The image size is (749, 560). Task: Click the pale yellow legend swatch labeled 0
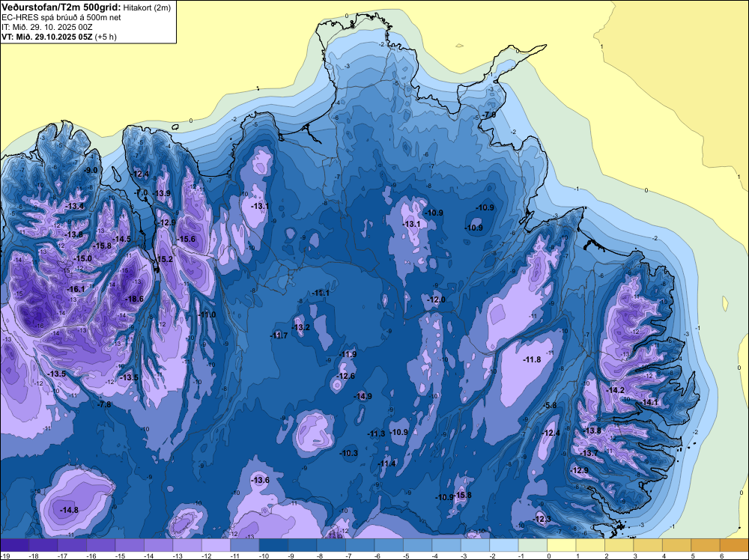pyautogui.click(x=561, y=545)
